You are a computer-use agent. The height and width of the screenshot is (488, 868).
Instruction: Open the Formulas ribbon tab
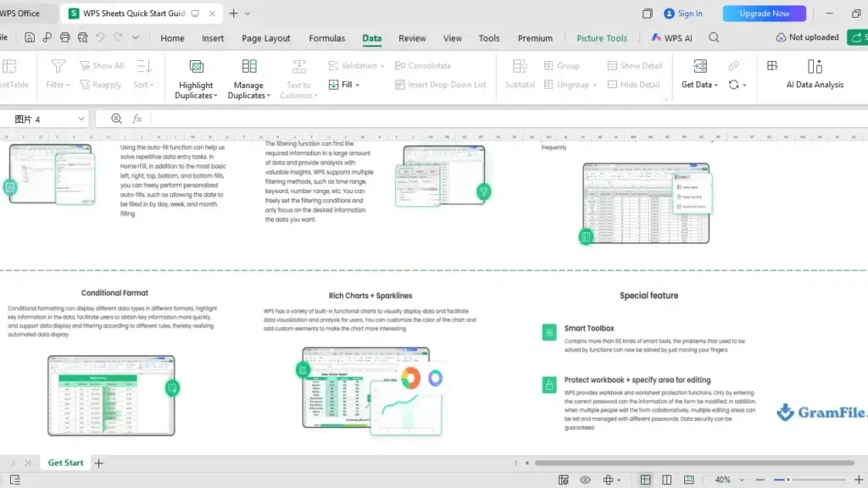[x=326, y=38]
